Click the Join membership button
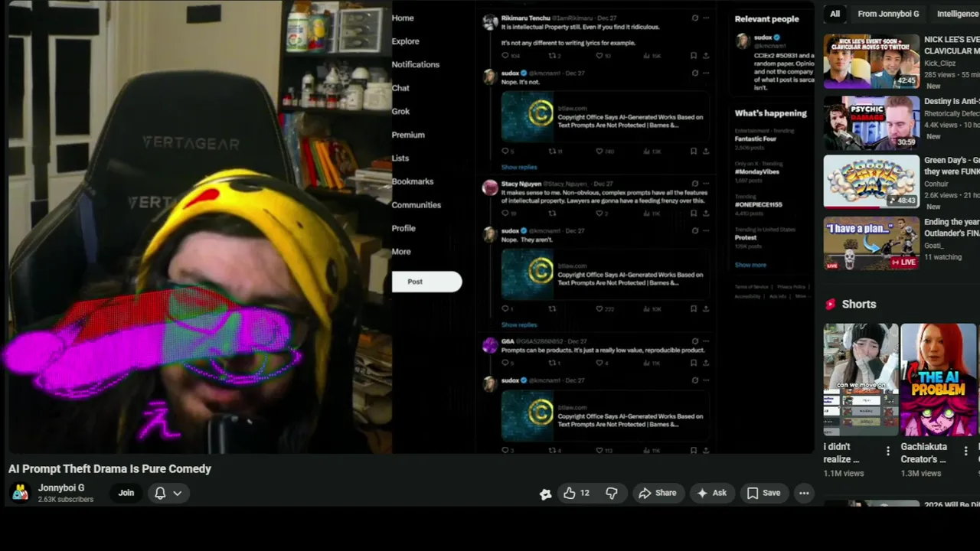Viewport: 980px width, 551px height. click(x=126, y=493)
